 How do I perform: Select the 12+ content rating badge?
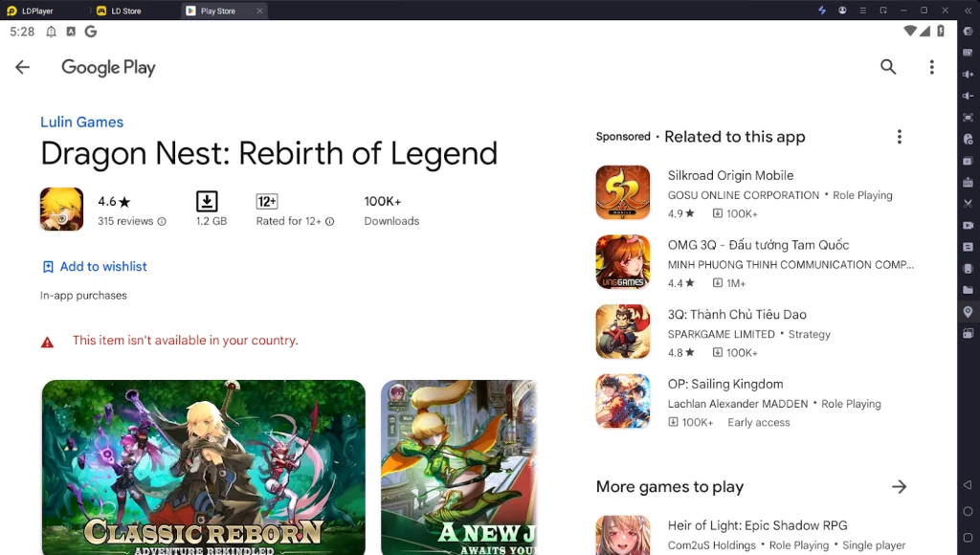[x=267, y=201]
